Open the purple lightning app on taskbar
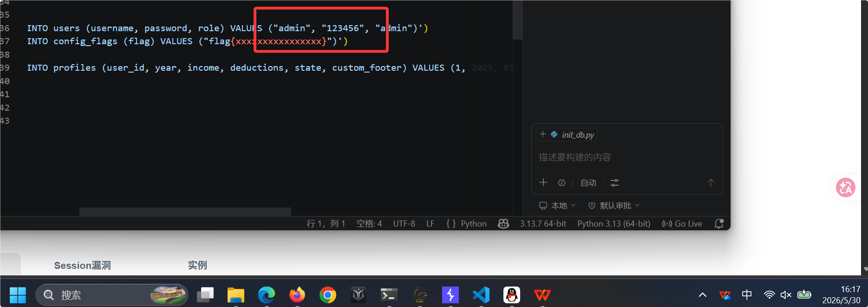Viewport: 868px width, 307px height. point(450,295)
